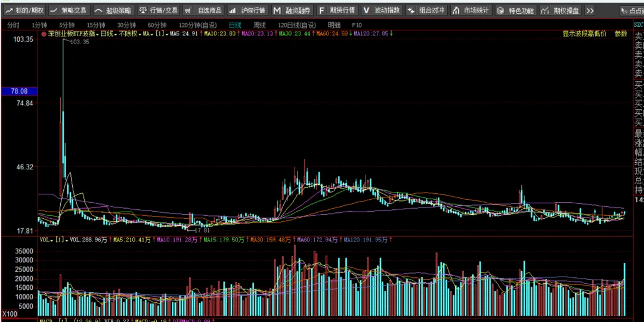The height and width of the screenshot is (322, 644).
Task: Open the 特色功能 toolbar label
Action: [522, 11]
